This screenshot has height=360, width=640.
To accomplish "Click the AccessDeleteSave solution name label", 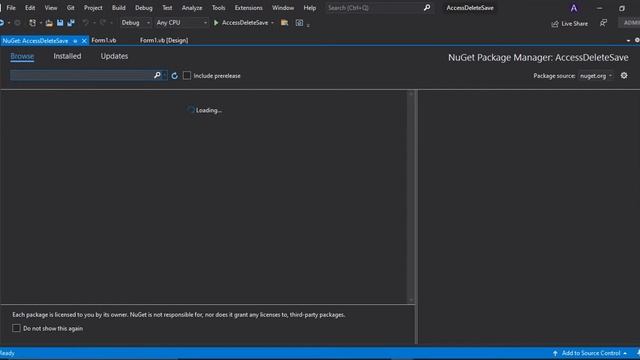I will pyautogui.click(x=470, y=8).
